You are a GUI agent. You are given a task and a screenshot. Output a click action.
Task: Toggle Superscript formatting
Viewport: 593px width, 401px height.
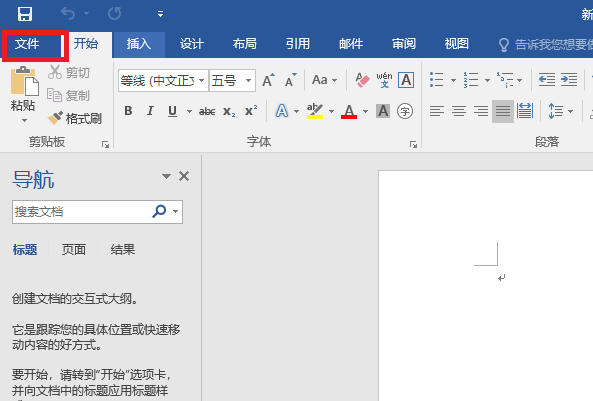click(x=251, y=111)
